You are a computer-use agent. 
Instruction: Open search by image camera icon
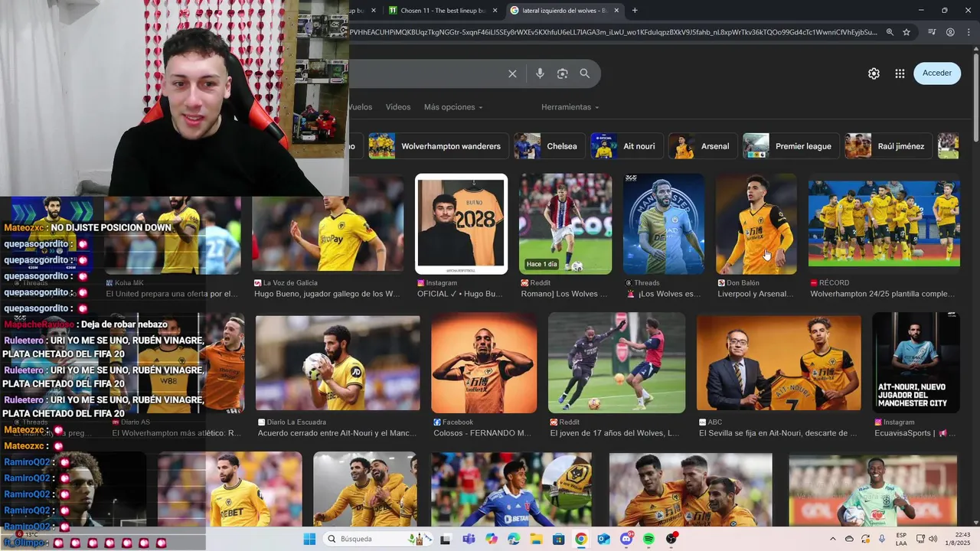(x=562, y=73)
